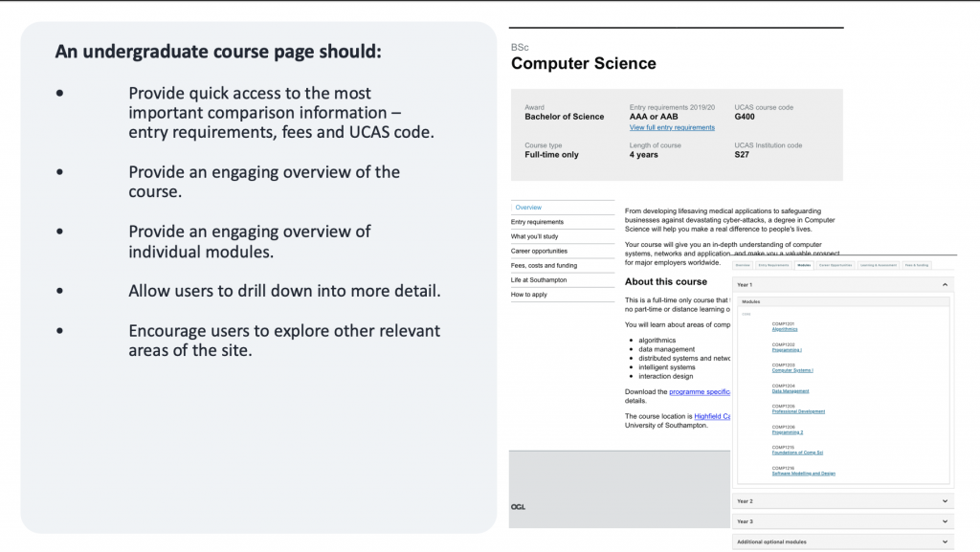
Task: Open What you'll study in the side navigation
Action: [x=534, y=236]
